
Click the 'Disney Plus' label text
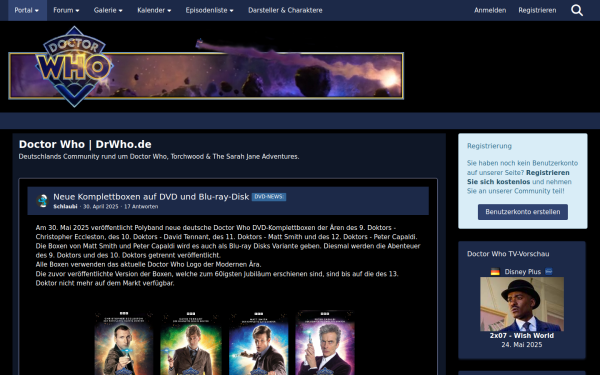[x=522, y=272]
